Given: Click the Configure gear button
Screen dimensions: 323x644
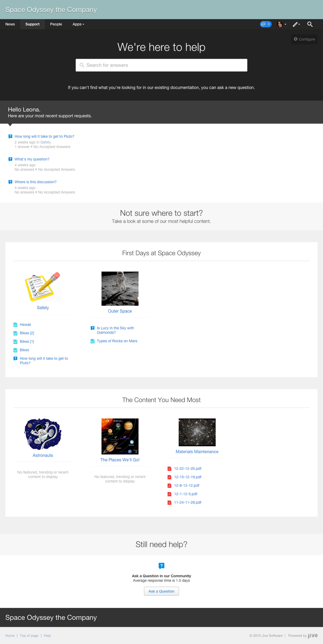Looking at the screenshot, I should click(x=304, y=39).
